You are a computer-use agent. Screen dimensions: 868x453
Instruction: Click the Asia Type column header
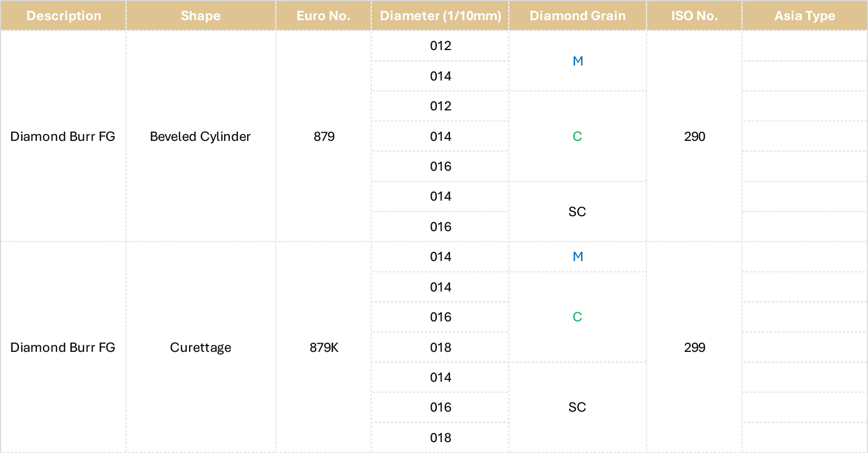click(805, 16)
